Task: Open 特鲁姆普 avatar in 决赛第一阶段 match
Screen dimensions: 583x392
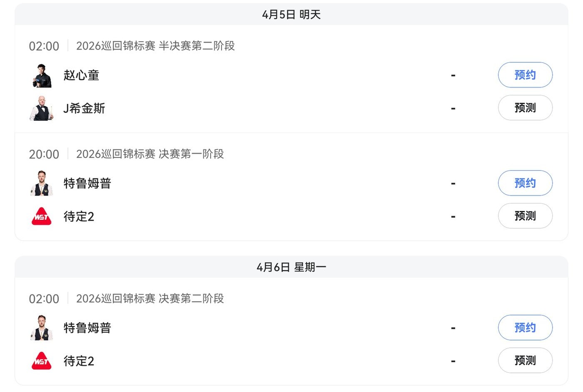Action: tap(42, 183)
